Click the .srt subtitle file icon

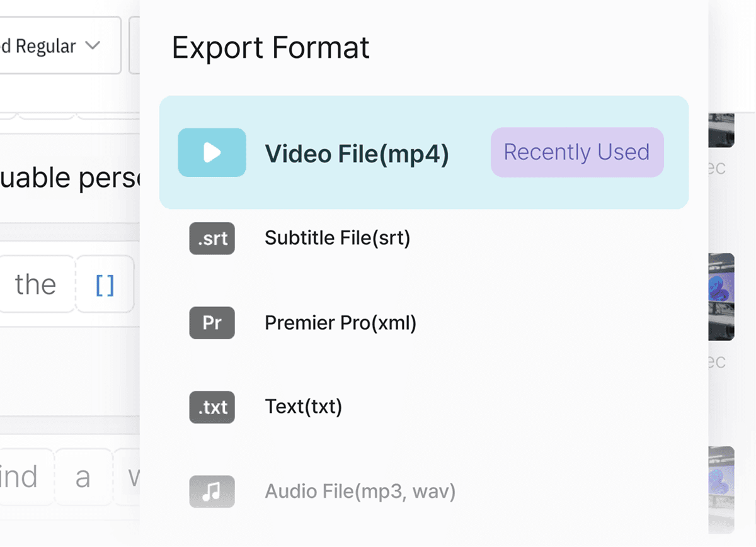tap(212, 239)
